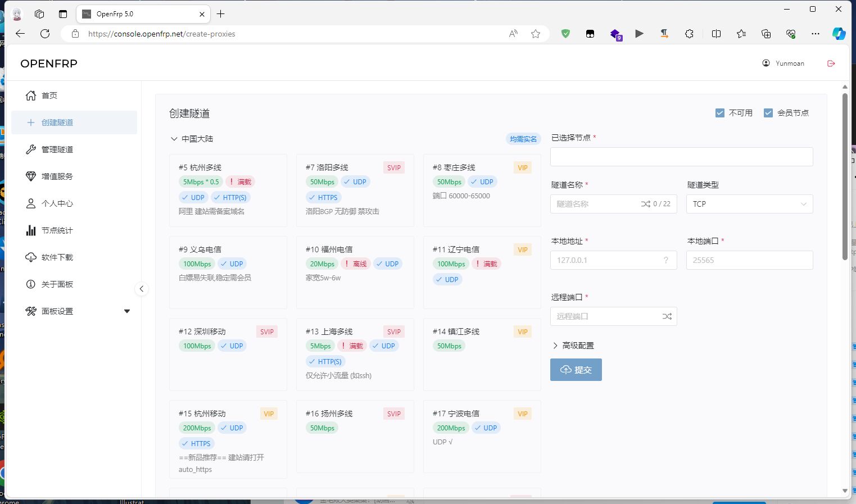
Task: Add this page to favorites star
Action: tap(536, 34)
